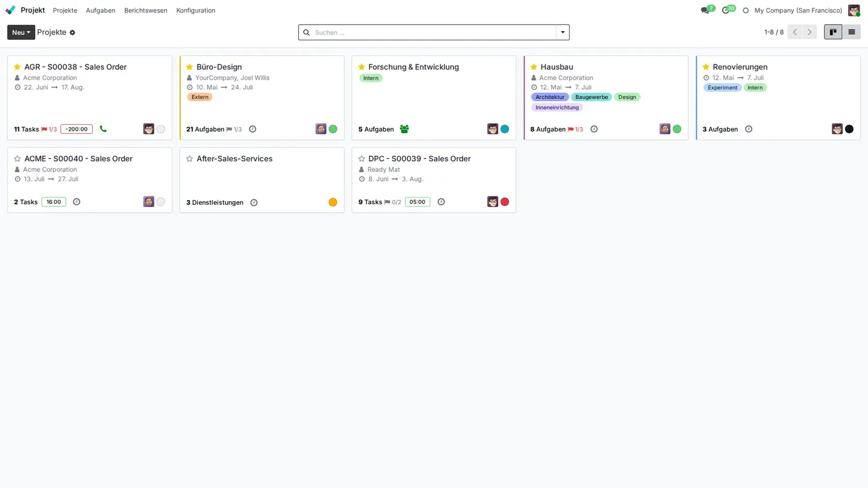The height and width of the screenshot is (488, 868).
Task: Open the Projekt app home icon
Action: [x=10, y=10]
